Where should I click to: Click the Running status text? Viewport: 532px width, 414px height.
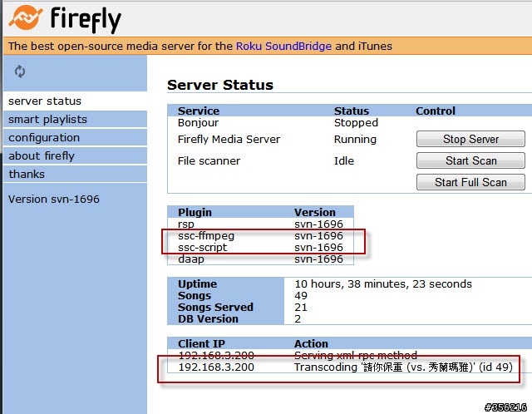pos(355,140)
